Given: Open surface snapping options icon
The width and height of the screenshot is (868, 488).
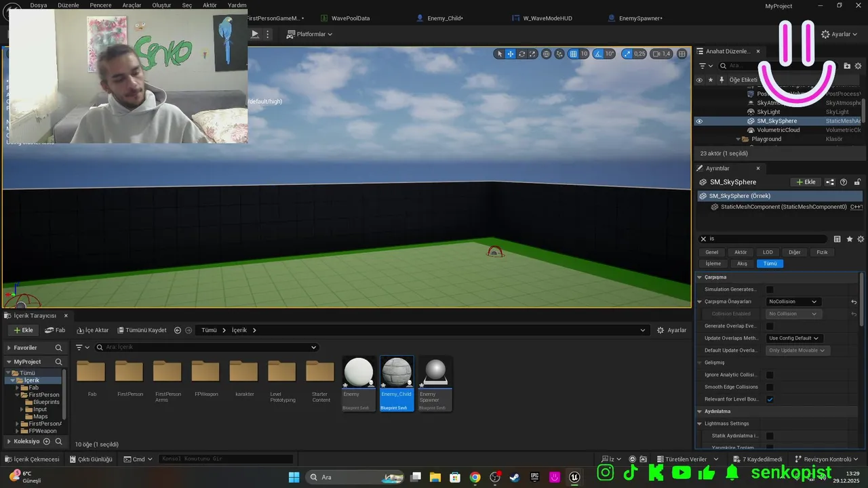Looking at the screenshot, I should (x=559, y=54).
